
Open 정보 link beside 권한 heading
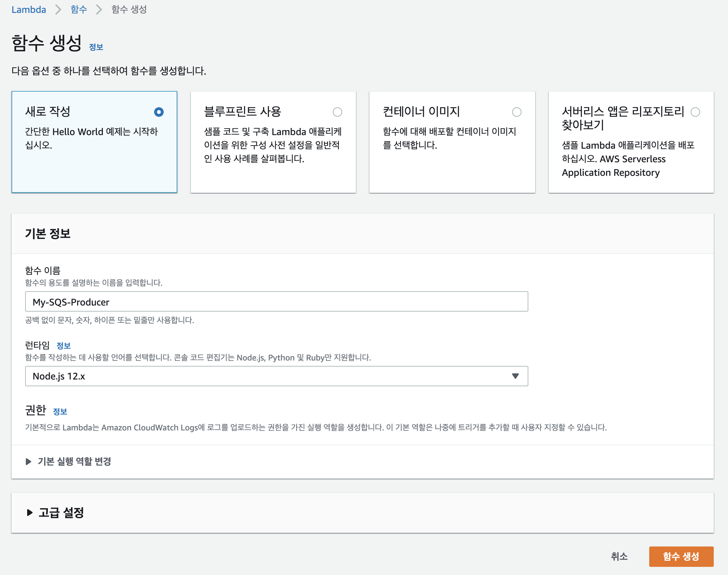tap(60, 412)
